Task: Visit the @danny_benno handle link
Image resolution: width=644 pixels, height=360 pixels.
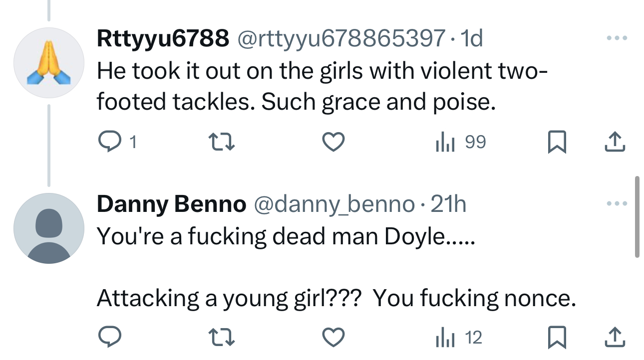Action: point(334,204)
